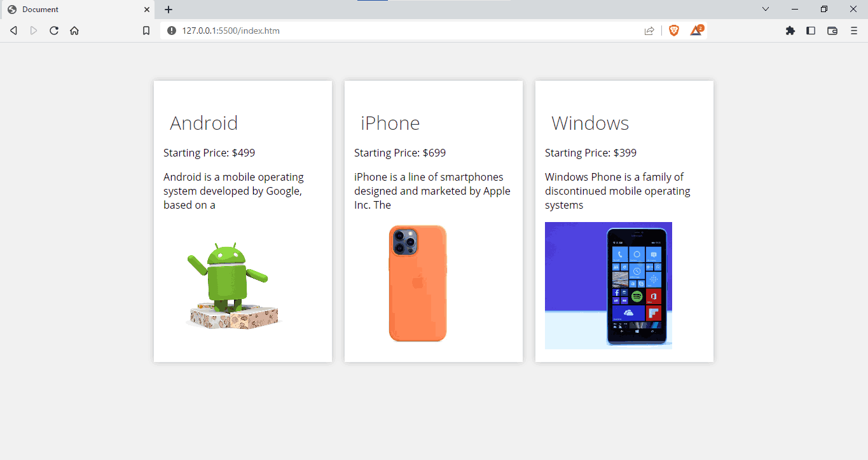Reload the current page
868x460 pixels.
click(54, 30)
